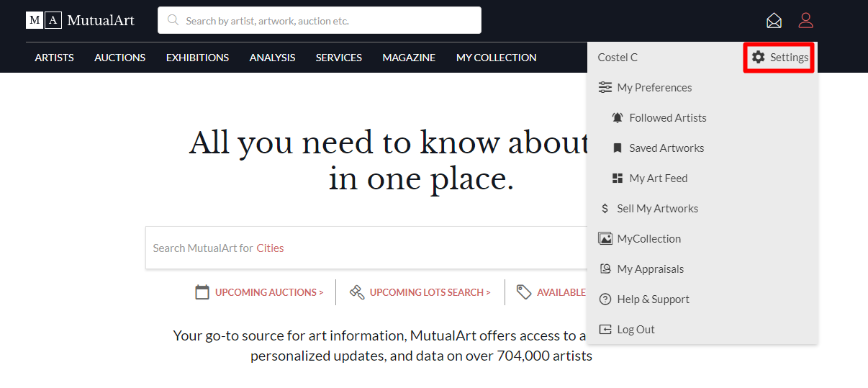Screen dimensions: 868x388
Task: Follow the UPCOMING AUCTIONS link
Action: (268, 292)
